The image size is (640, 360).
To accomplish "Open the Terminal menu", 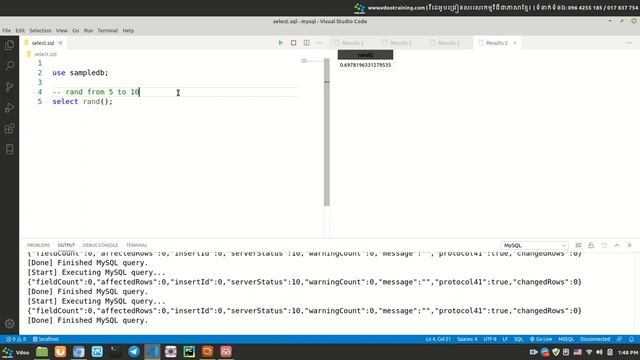I will [x=108, y=31].
